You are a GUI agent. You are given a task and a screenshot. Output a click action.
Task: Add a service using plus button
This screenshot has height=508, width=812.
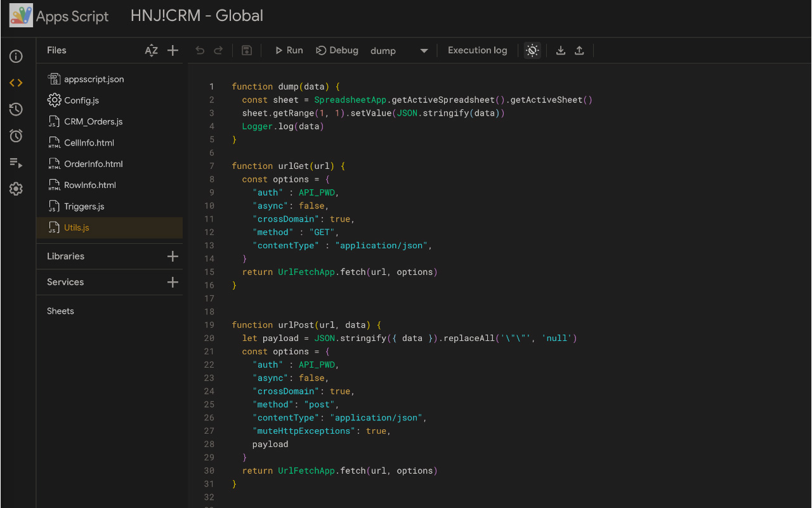[173, 283]
